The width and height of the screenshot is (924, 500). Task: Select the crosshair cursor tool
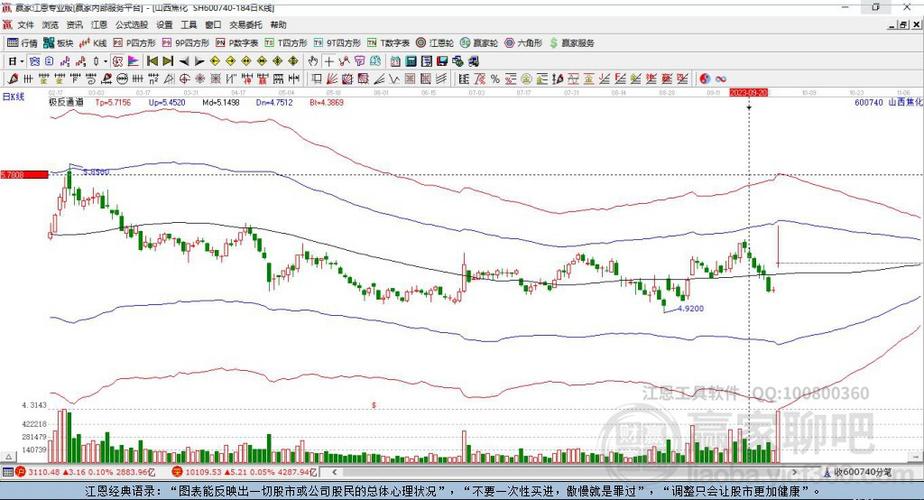click(329, 61)
